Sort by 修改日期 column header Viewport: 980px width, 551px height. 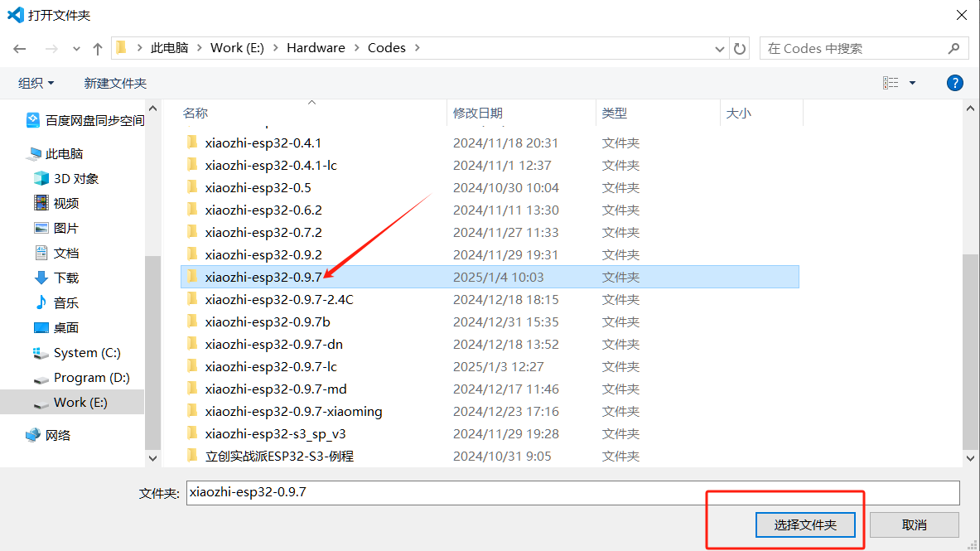pos(477,114)
